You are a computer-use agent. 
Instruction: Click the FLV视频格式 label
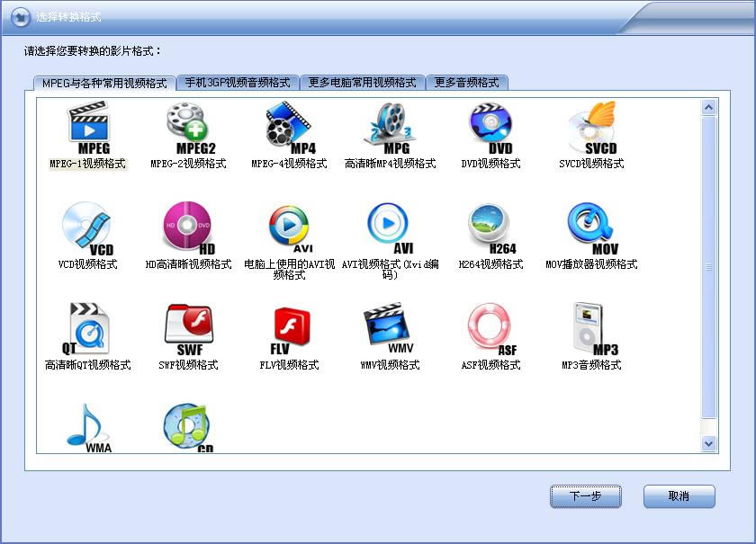pyautogui.click(x=289, y=365)
